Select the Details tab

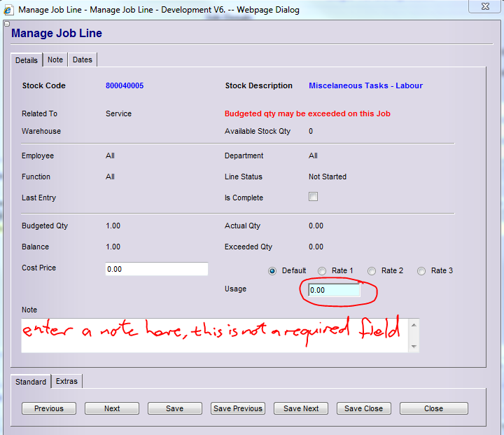click(x=27, y=60)
